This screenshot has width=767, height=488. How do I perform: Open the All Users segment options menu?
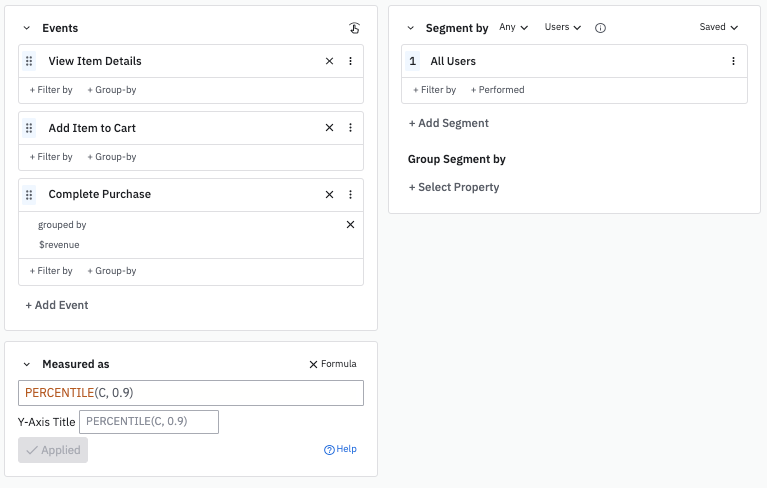click(x=733, y=61)
